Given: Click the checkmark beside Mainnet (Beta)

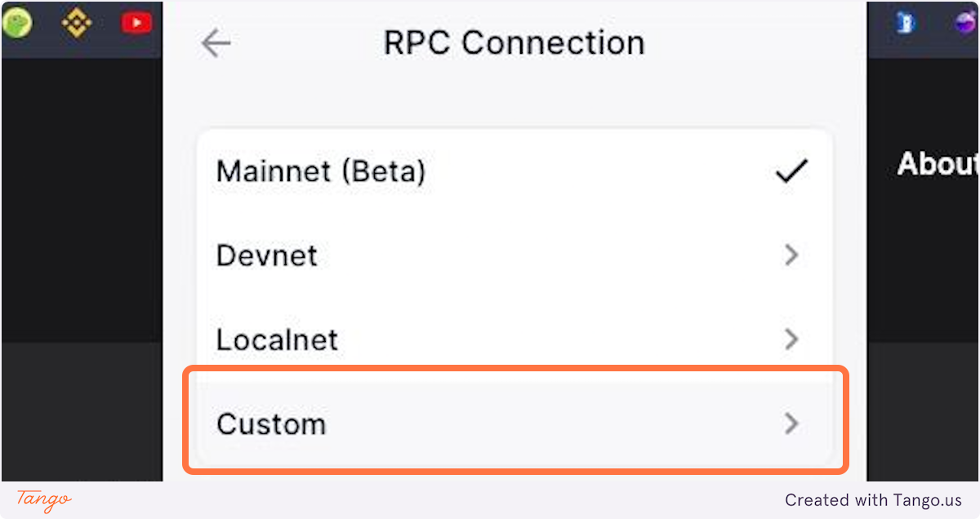Looking at the screenshot, I should point(790,171).
